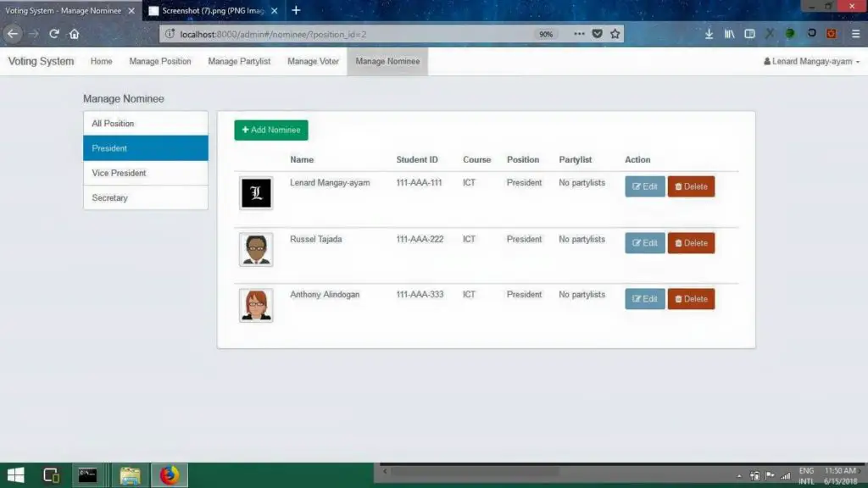Go back using the back arrow icon
This screenshot has width=868, height=488.
(12, 34)
